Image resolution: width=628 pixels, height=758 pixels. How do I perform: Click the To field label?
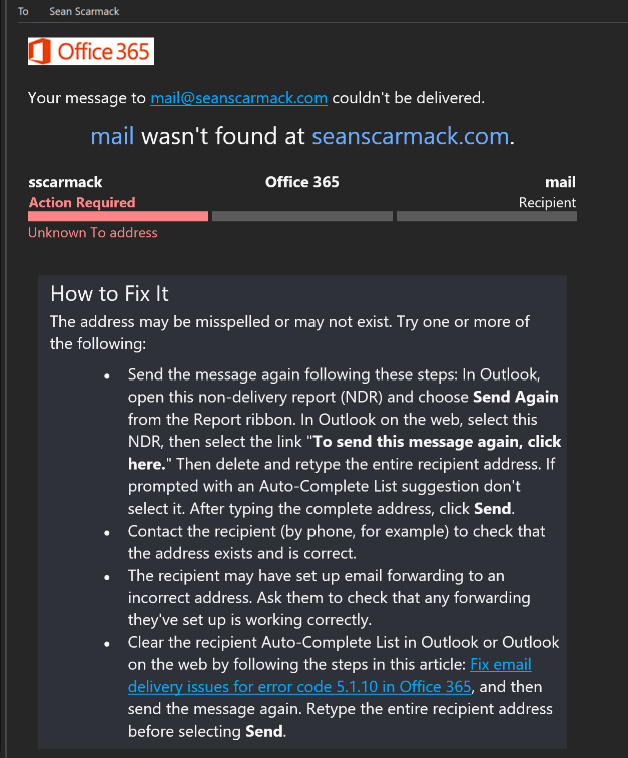tap(23, 12)
